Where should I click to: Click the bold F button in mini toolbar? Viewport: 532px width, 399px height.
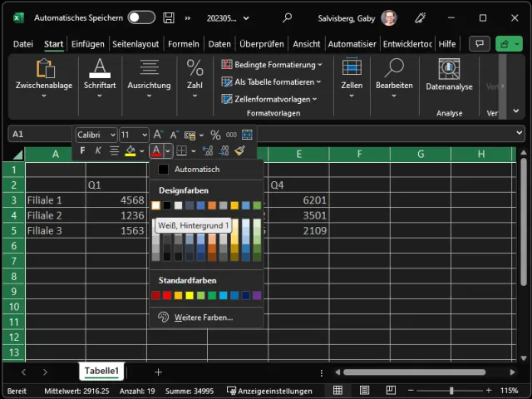[x=81, y=150]
